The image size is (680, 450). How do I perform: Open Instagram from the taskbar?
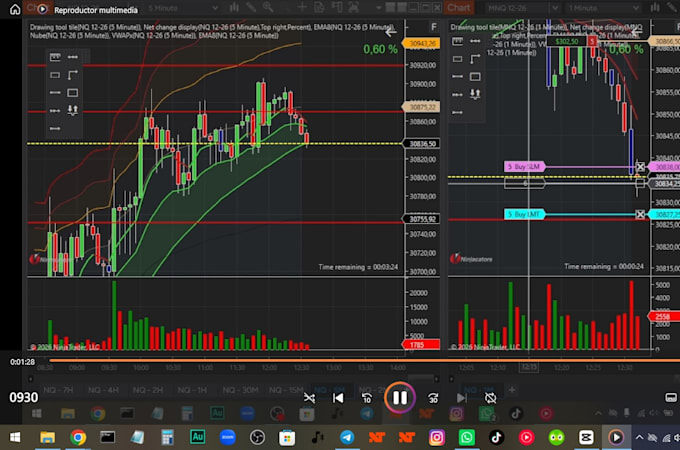(x=436, y=437)
